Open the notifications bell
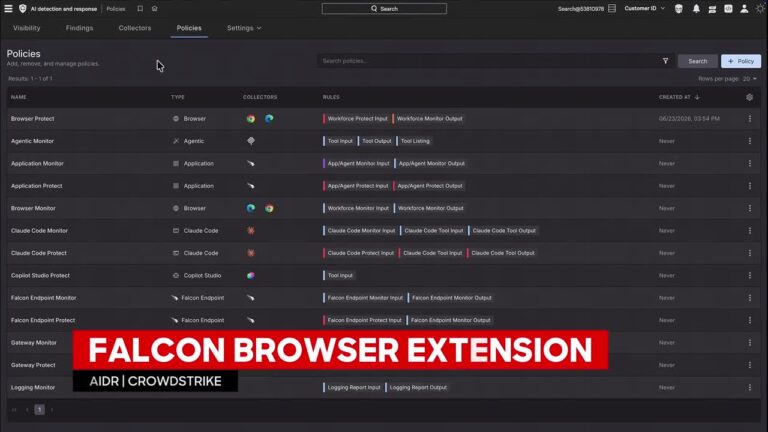768x432 pixels. pos(696,9)
